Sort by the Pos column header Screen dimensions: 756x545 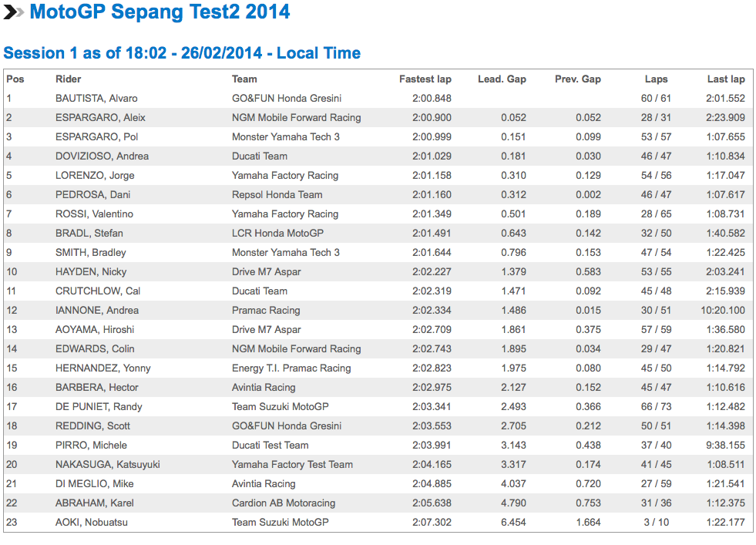coord(15,79)
